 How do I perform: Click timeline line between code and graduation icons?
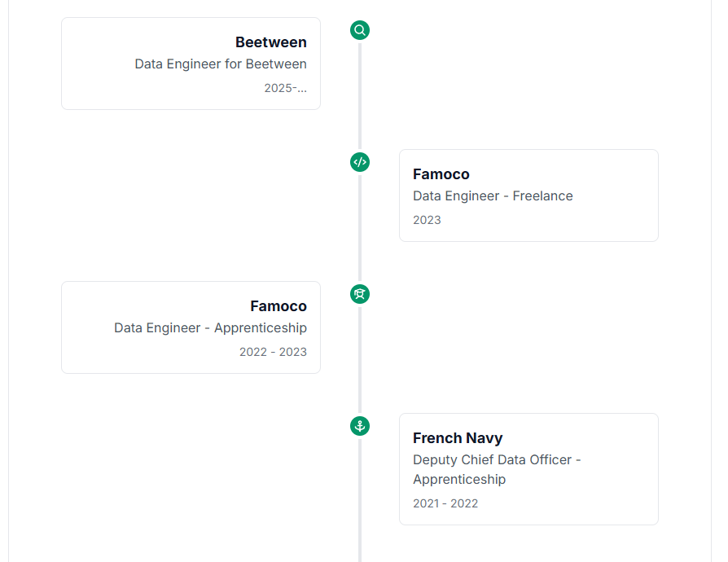tap(360, 228)
